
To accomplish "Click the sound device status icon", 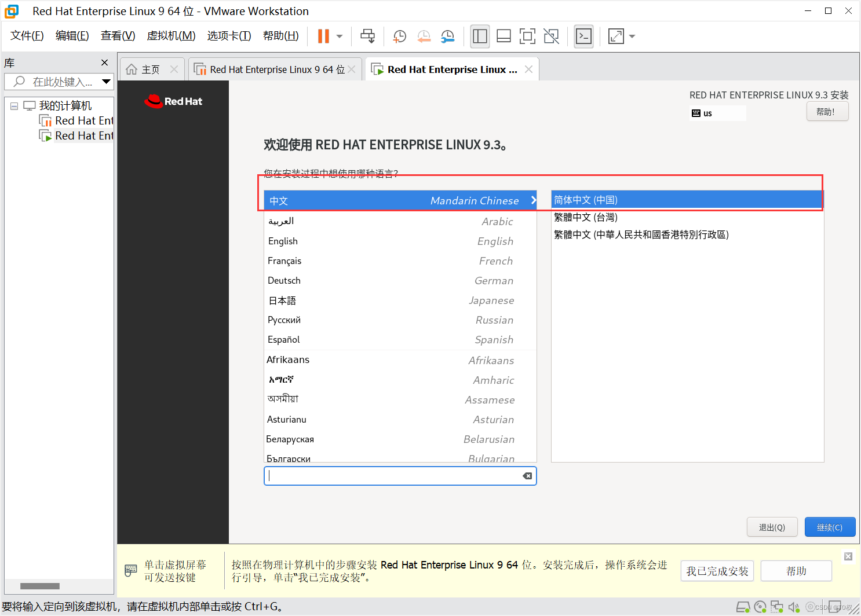I will coord(794,606).
